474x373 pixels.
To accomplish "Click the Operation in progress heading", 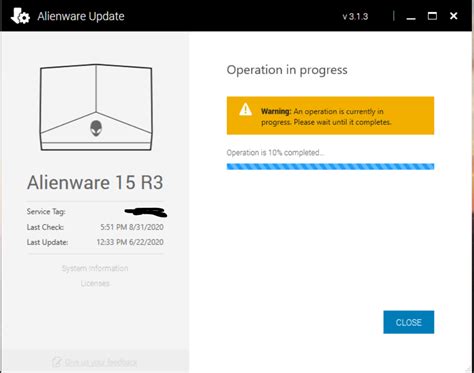I will [x=287, y=70].
